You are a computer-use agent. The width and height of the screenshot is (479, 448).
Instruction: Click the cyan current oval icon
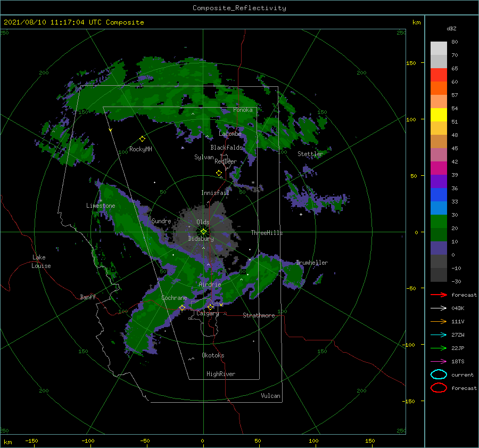coord(439,374)
